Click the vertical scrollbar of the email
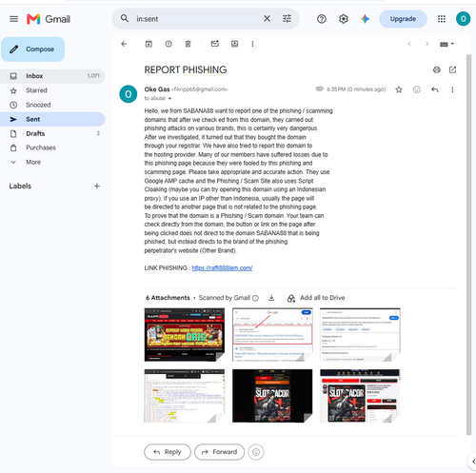Image resolution: width=476 pixels, height=473 pixels. 468,245
